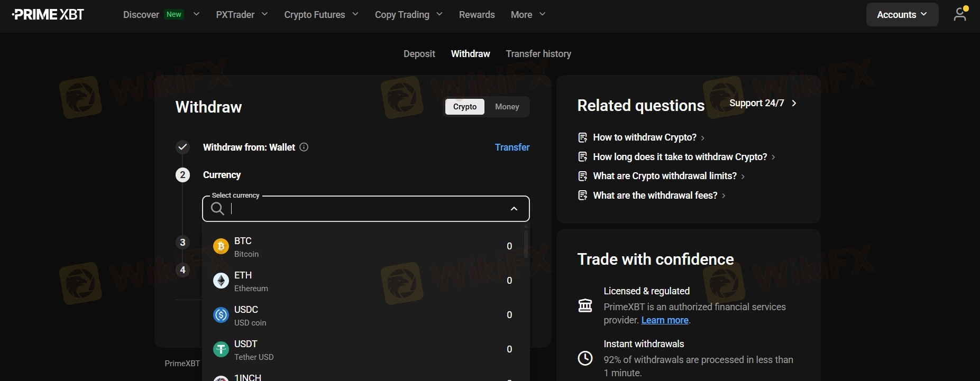Open the Deposit tab
Image resolution: width=980 pixels, height=381 pixels.
[x=419, y=54]
